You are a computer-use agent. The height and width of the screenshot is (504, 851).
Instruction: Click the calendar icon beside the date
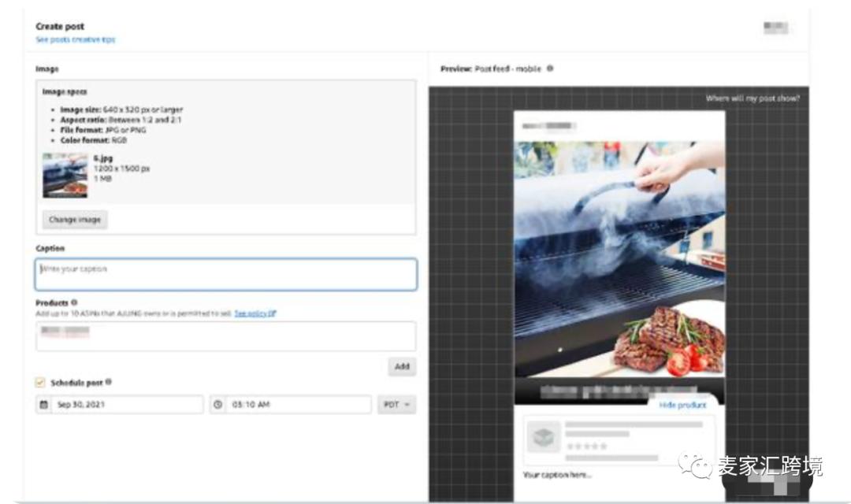(x=44, y=405)
